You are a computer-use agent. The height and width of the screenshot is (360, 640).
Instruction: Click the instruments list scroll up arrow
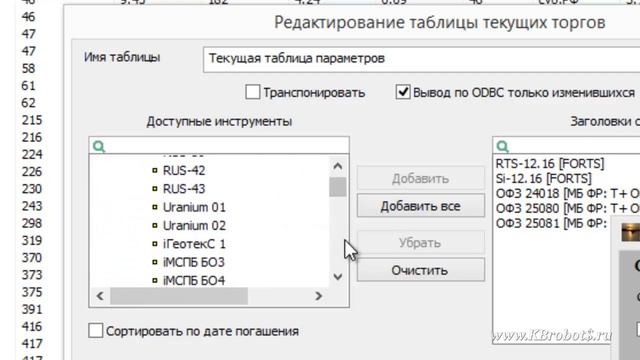click(338, 166)
